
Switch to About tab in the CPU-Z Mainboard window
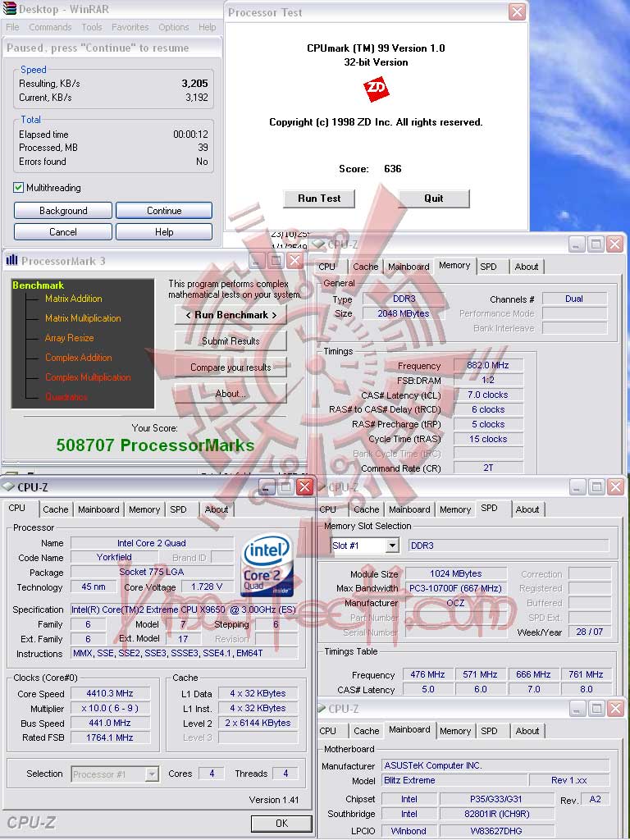pyautogui.click(x=527, y=731)
